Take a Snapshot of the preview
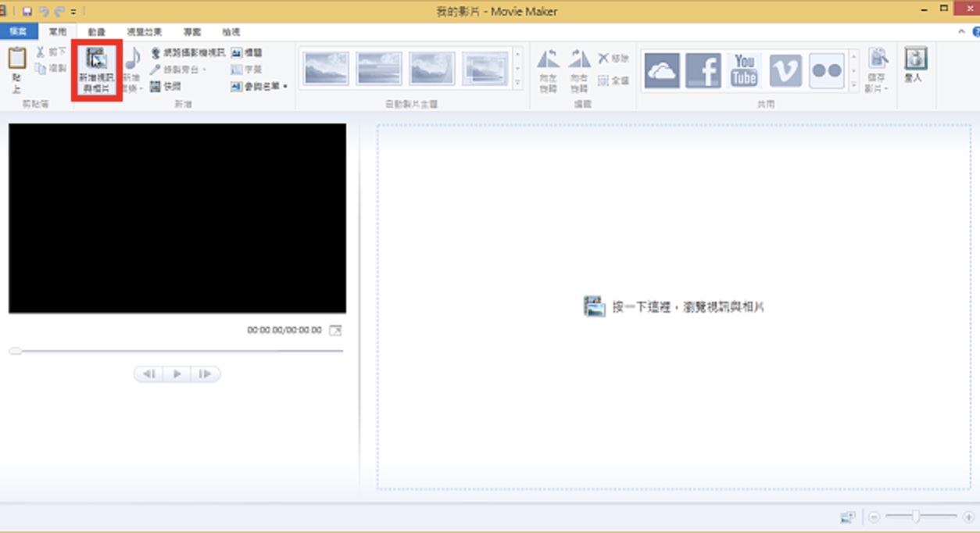The width and height of the screenshot is (980, 533). (x=166, y=87)
